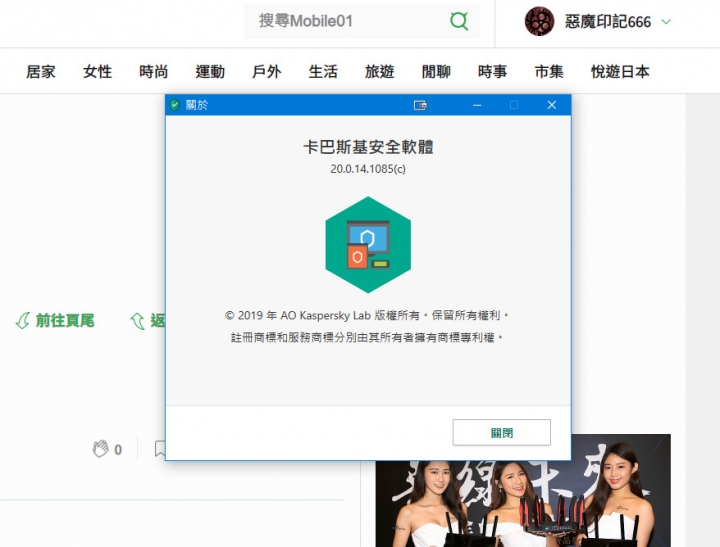The height and width of the screenshot is (547, 720).
Task: Click the Kaspersky hexagon product logo
Action: 368,245
